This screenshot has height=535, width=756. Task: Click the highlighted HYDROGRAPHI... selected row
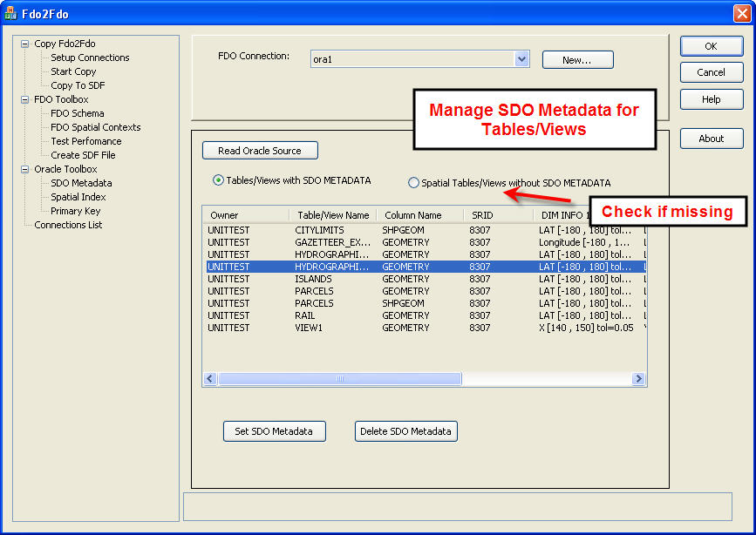(426, 267)
